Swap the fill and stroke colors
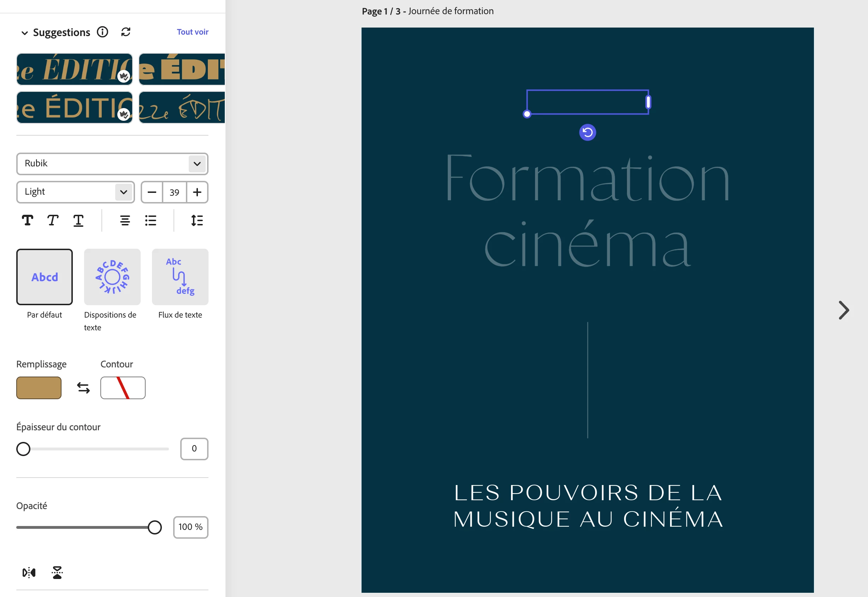 pos(83,388)
